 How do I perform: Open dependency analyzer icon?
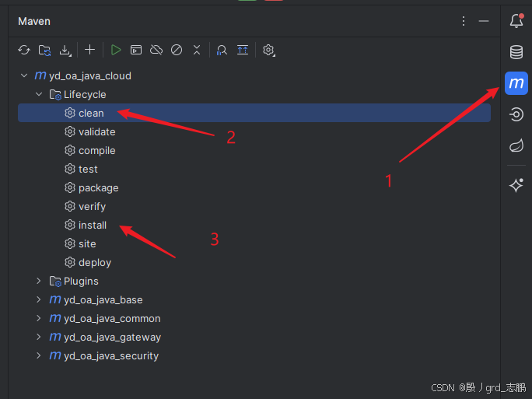pos(222,51)
